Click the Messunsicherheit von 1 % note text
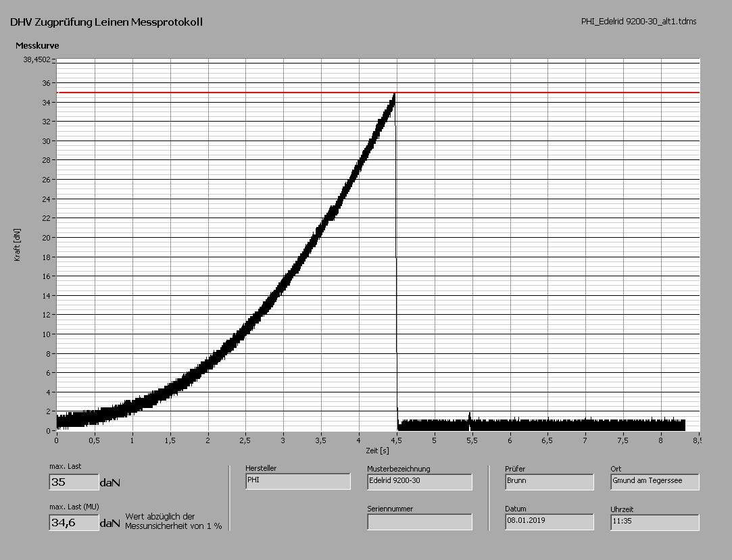Screen dimensions: 732x560 click(x=173, y=526)
